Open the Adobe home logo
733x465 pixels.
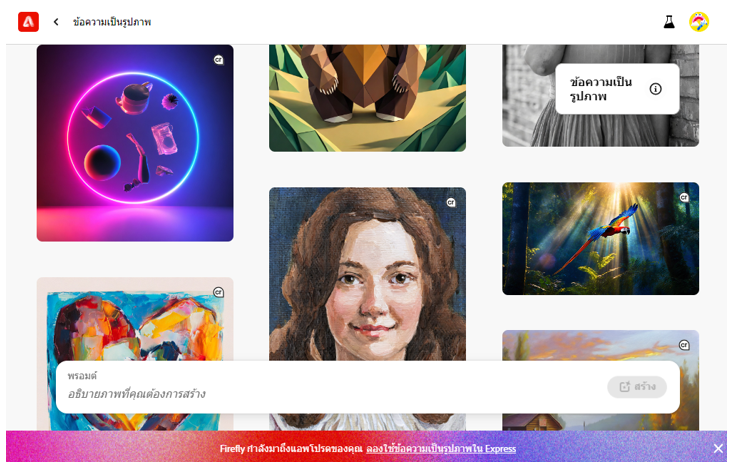pos(29,22)
